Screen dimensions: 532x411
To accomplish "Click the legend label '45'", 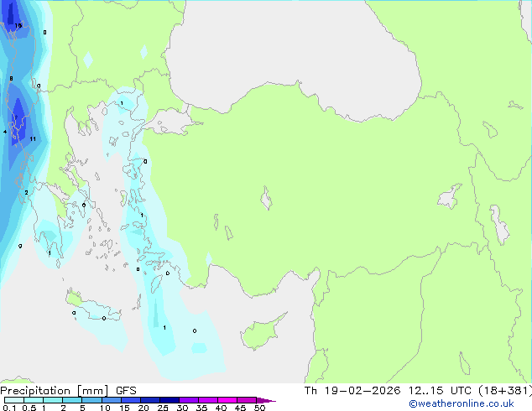I will click(x=240, y=408).
